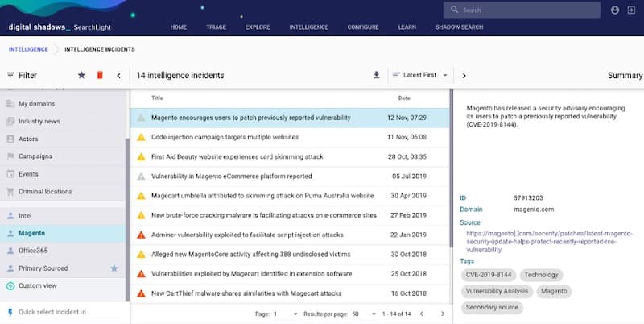The image size is (644, 324).
Task: Toggle the Primary-Sourced favorite star
Action: 114,268
